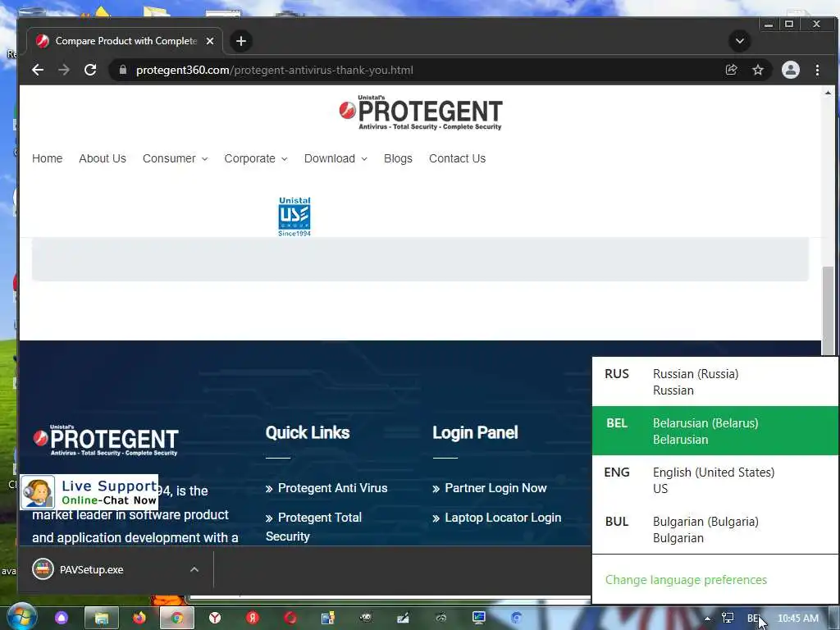The width and height of the screenshot is (840, 630).
Task: Open the Live Support chat widget
Action: tap(89, 492)
